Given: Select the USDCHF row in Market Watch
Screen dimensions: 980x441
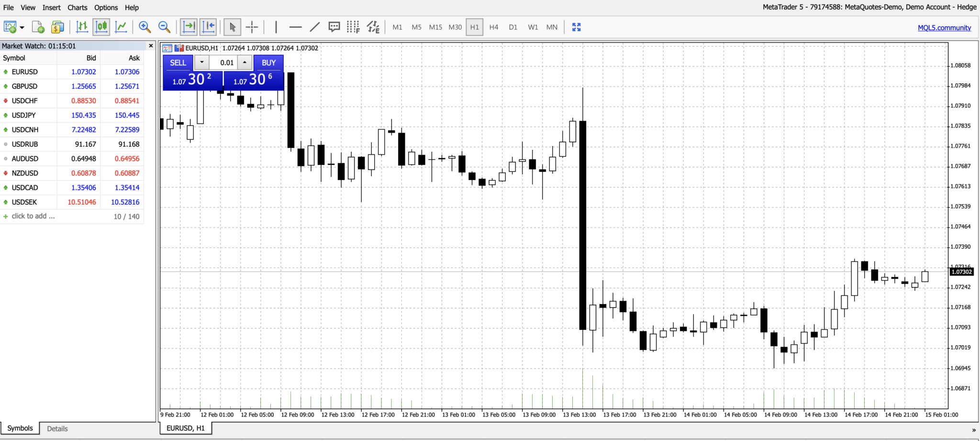Looking at the screenshot, I should 72,101.
